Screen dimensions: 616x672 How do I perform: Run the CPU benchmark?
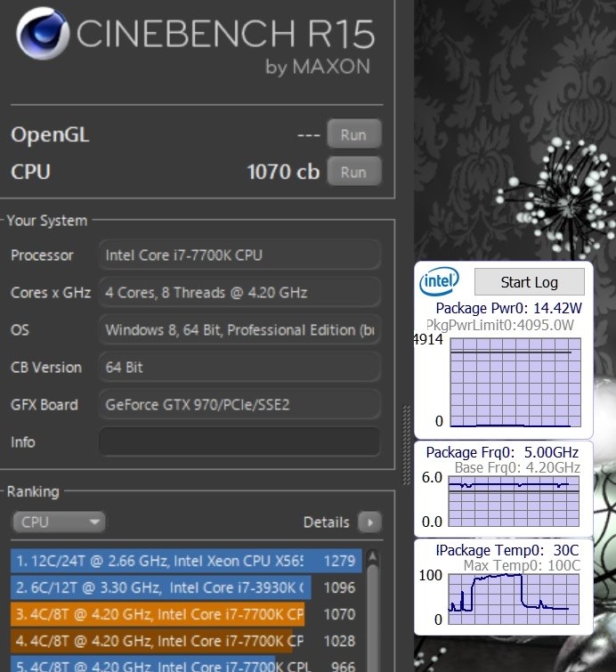click(x=354, y=172)
